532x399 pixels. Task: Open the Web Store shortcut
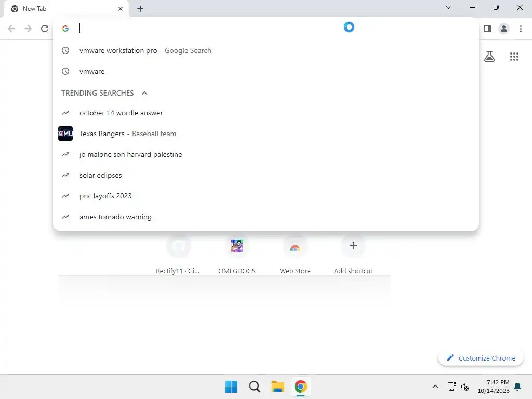click(x=295, y=255)
